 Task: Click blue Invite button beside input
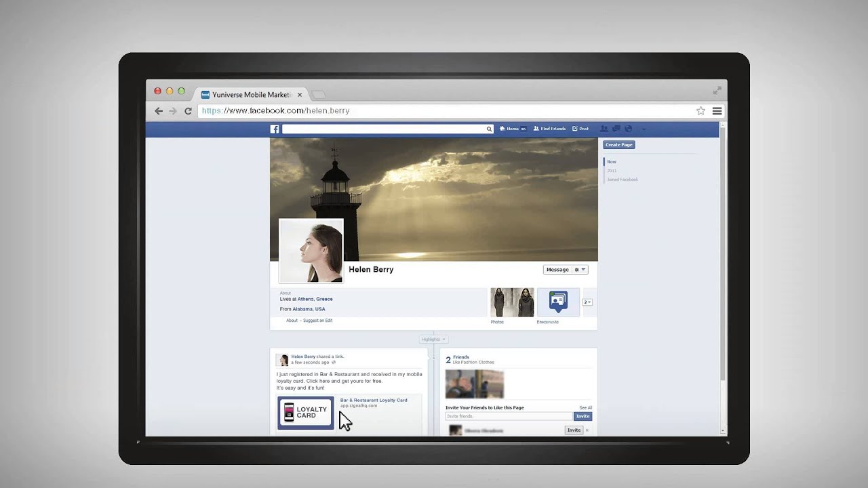click(x=583, y=416)
